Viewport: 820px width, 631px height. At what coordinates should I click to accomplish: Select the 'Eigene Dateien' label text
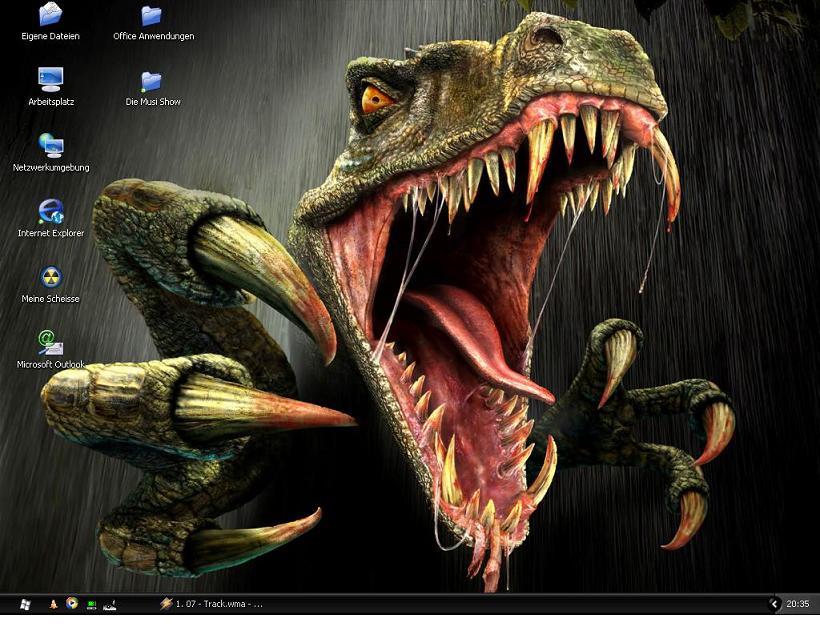50,36
